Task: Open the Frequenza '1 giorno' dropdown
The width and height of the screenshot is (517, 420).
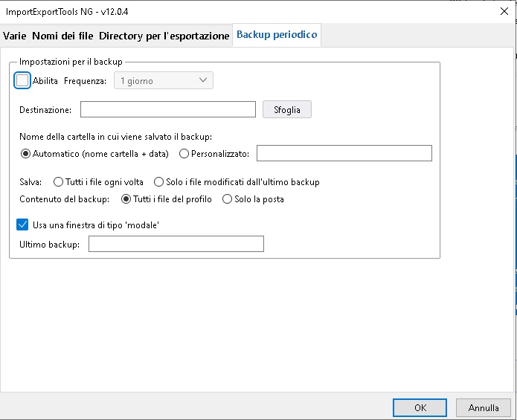Action: (163, 80)
